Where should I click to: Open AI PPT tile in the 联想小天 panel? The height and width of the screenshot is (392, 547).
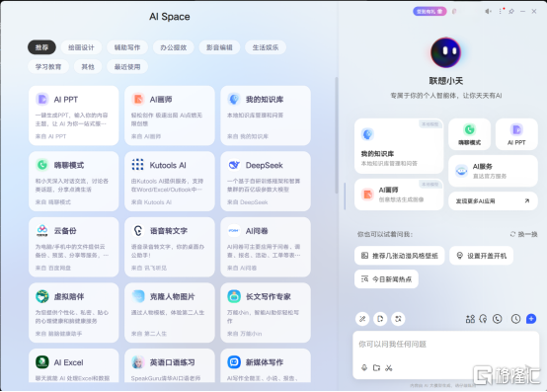point(516,134)
